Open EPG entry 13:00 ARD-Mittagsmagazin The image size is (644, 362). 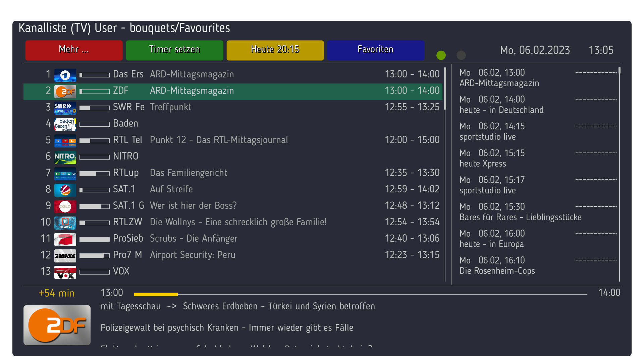point(538,78)
